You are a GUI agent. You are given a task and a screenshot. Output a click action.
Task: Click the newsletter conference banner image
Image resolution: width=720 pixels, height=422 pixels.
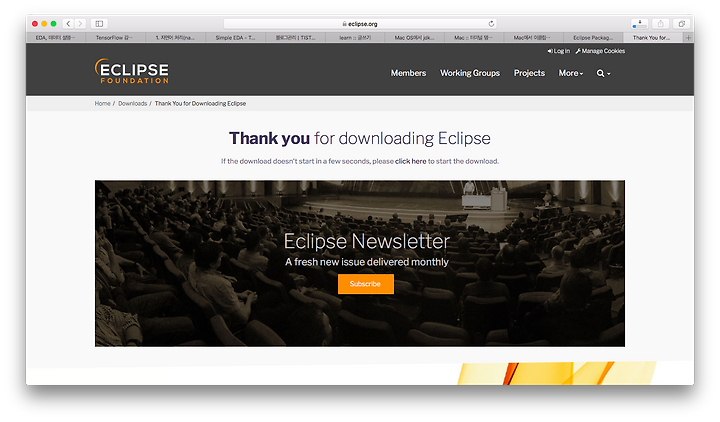pyautogui.click(x=360, y=263)
